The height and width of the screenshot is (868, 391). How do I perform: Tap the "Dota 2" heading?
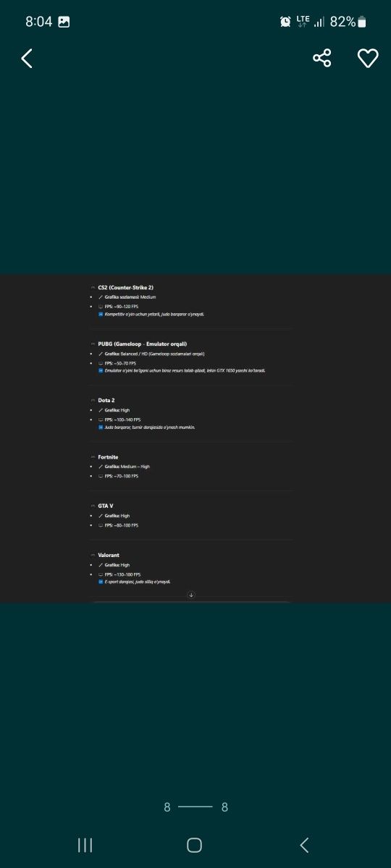(x=106, y=400)
